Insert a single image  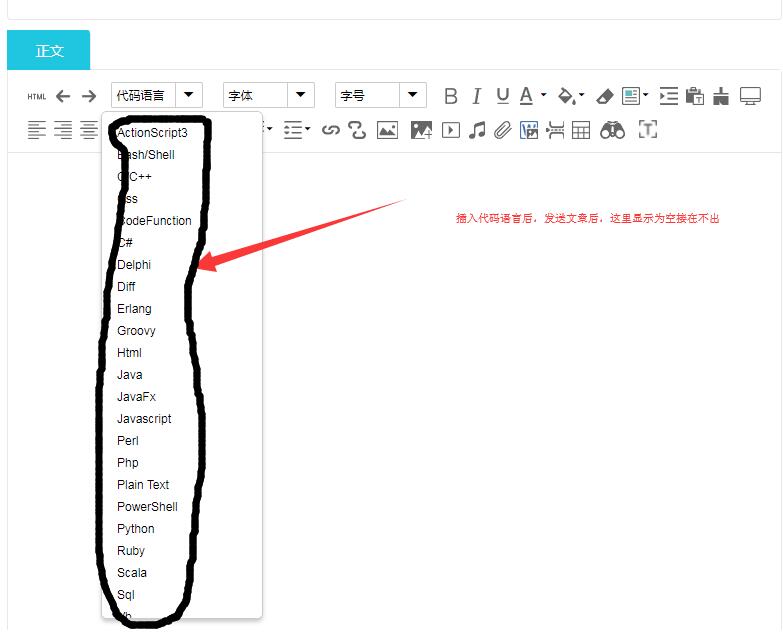388,130
